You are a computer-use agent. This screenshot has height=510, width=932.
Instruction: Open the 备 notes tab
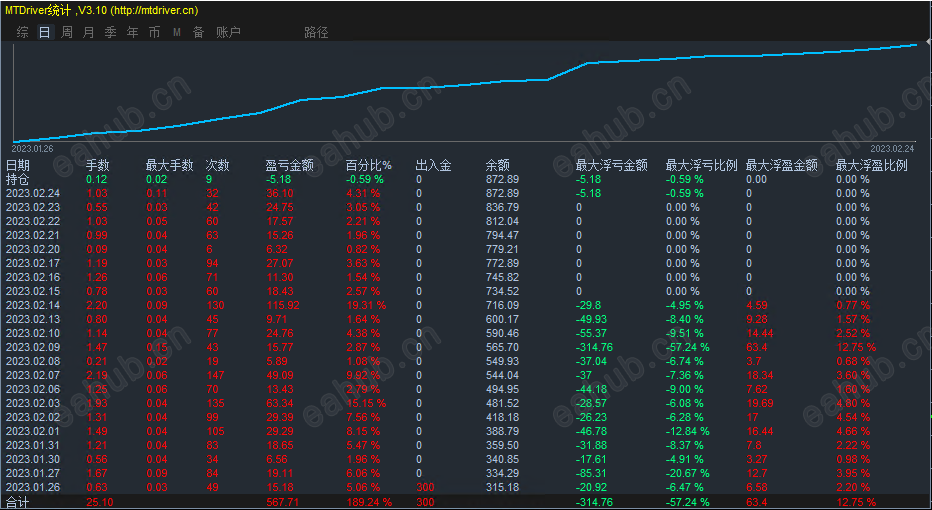[199, 32]
